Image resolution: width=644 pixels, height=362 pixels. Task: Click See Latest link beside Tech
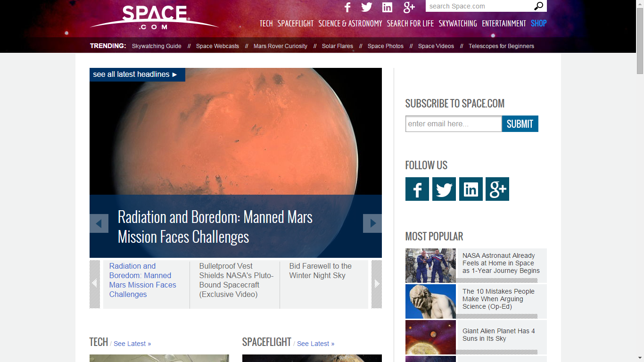click(x=132, y=344)
